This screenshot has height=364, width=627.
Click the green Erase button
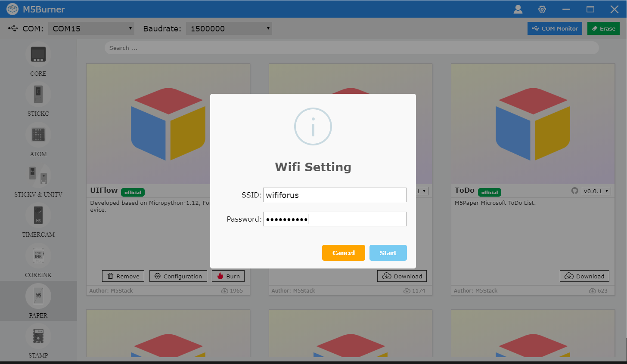coord(603,28)
